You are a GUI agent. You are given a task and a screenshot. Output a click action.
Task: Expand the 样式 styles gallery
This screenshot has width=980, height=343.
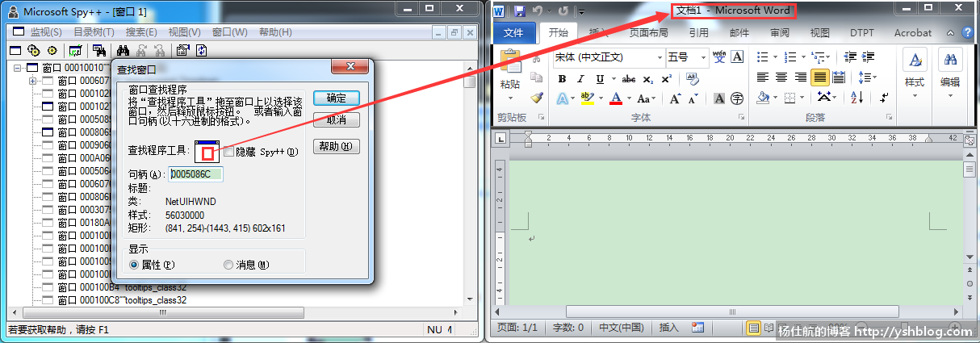[x=915, y=73]
